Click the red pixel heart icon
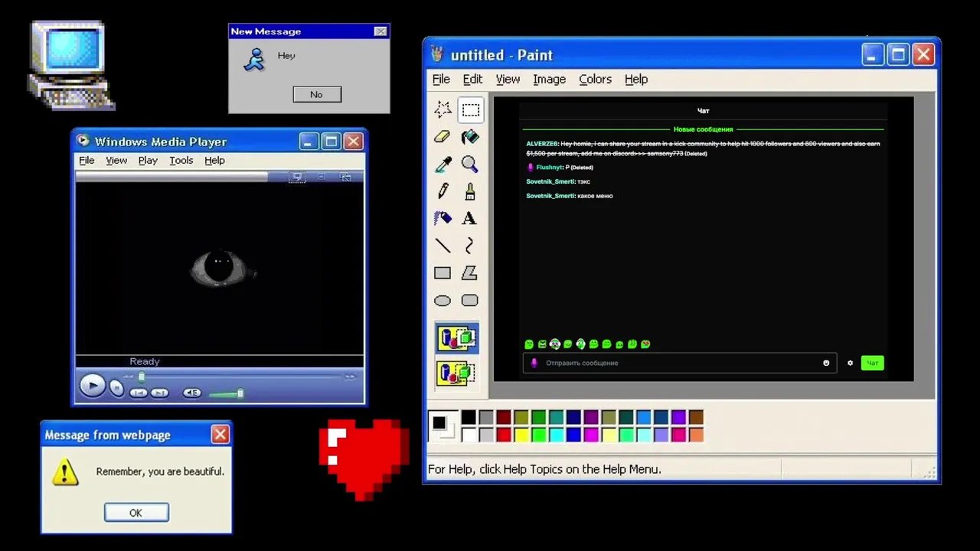This screenshot has width=980, height=551. pos(364,459)
